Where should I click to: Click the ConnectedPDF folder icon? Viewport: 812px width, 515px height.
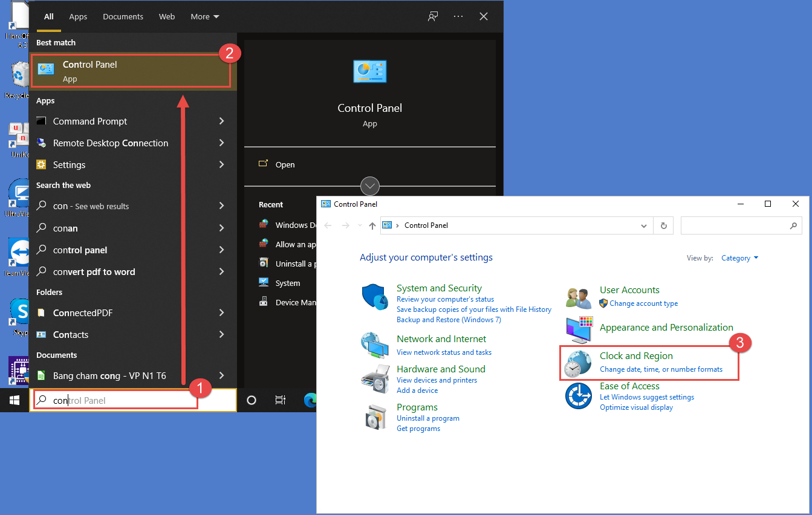click(41, 313)
